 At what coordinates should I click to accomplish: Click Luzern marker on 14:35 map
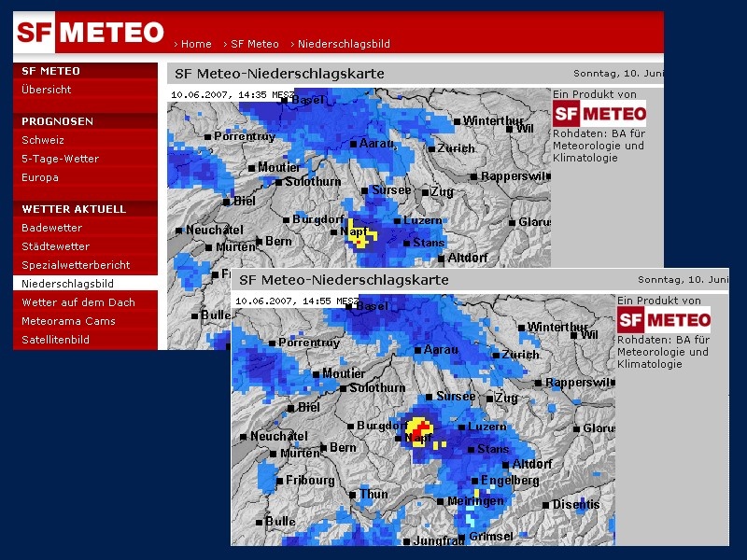(x=397, y=221)
